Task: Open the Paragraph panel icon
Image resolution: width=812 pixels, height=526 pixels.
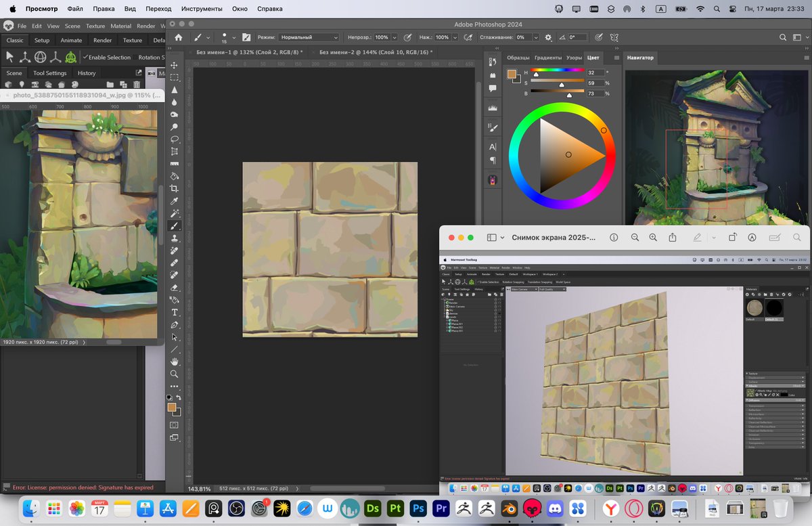Action: coord(493,160)
